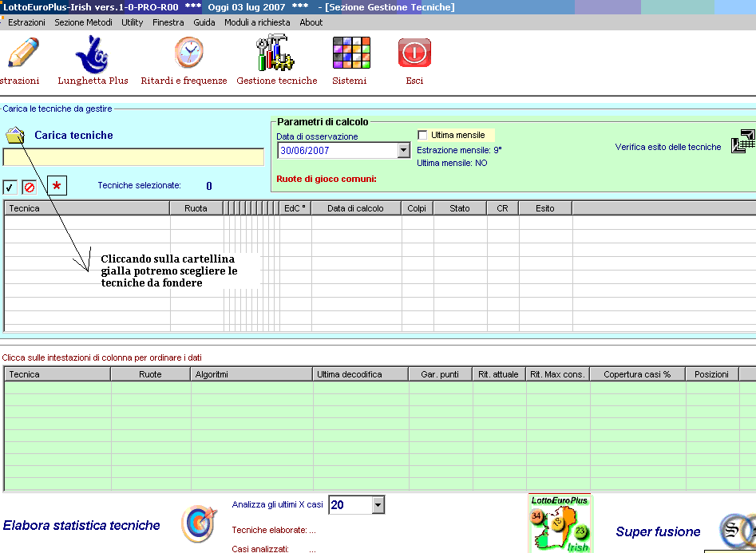This screenshot has width=756, height=553.
Task: Open Gestione tecniche tools icon
Action: click(x=275, y=52)
